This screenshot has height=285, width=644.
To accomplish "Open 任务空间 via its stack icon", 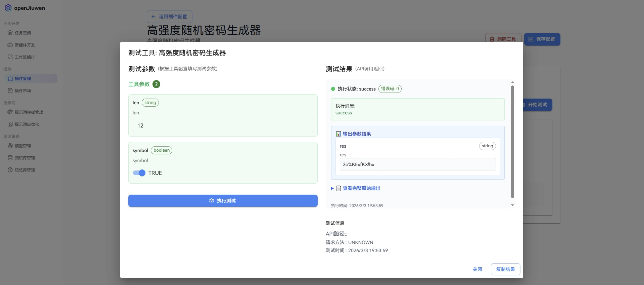I will (10, 33).
